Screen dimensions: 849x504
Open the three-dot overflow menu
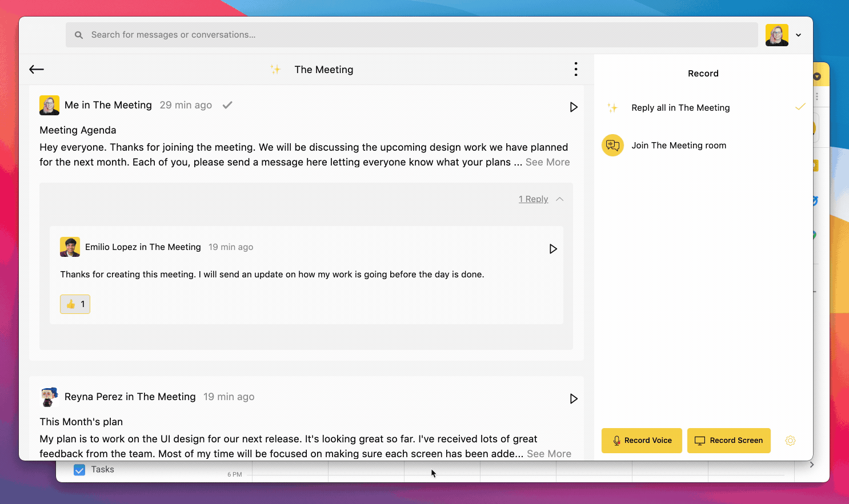click(576, 68)
